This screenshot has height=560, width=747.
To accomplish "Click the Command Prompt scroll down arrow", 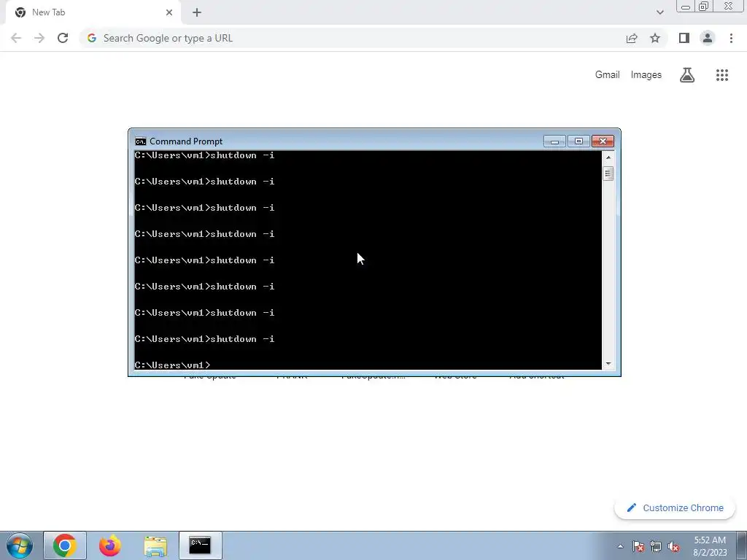I will (x=608, y=364).
